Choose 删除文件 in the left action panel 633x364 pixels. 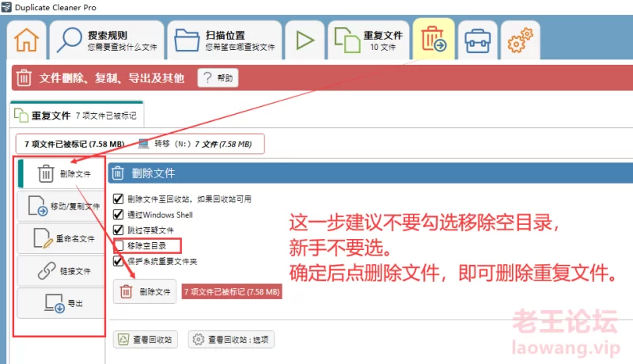[x=62, y=173]
